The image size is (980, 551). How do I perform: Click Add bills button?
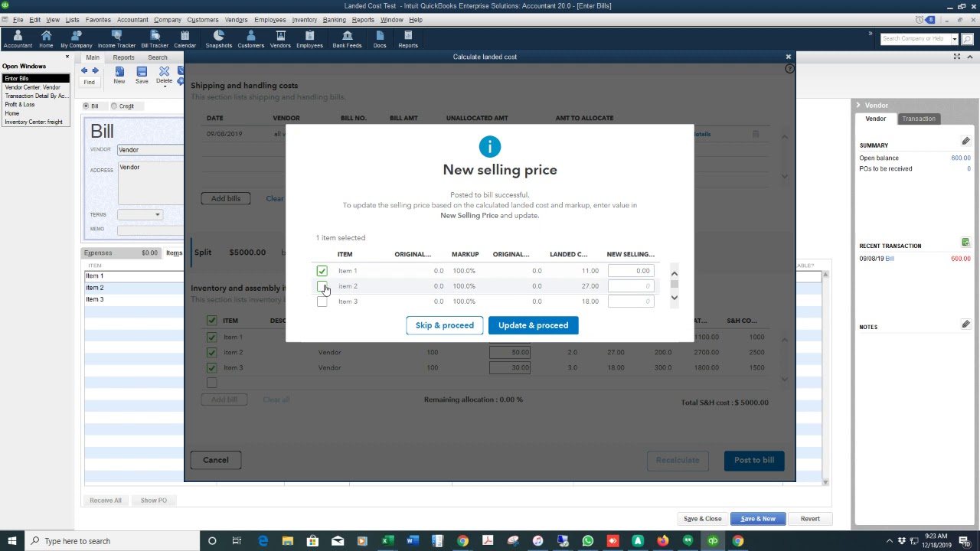226,198
